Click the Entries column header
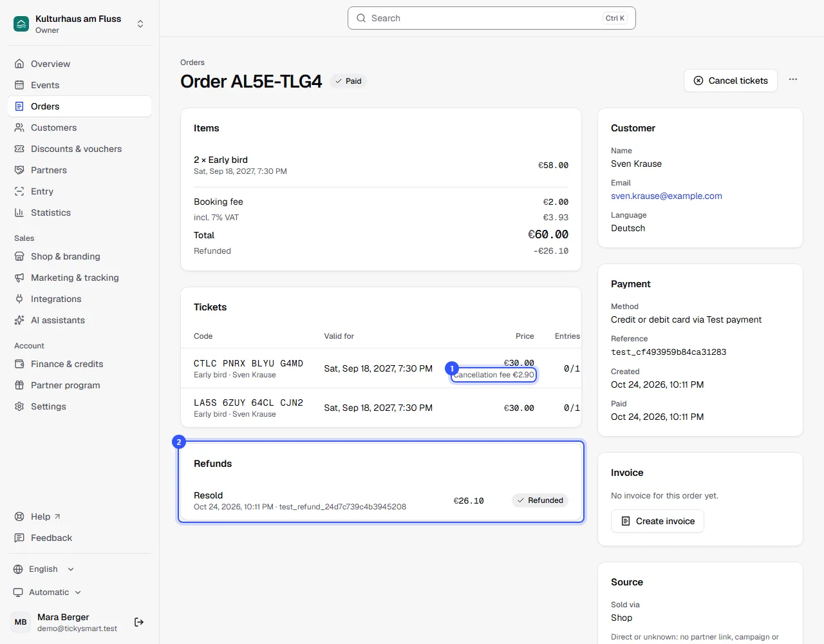This screenshot has height=644, width=824. [x=567, y=336]
